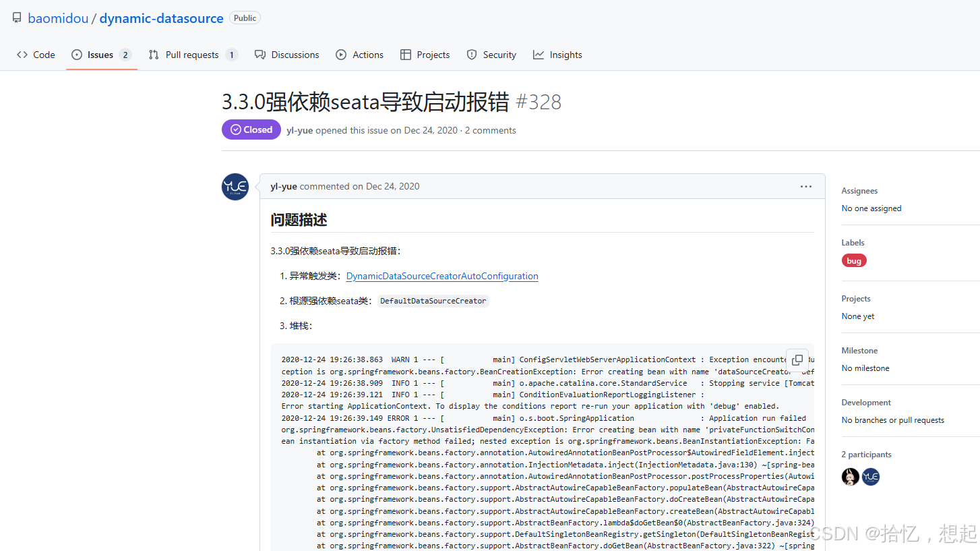Expand the Milestone section
The image size is (980, 551).
coord(860,350)
